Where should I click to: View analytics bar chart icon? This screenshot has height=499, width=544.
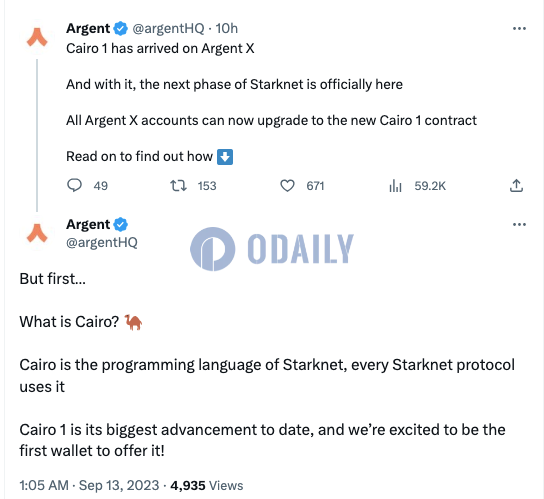pos(395,186)
